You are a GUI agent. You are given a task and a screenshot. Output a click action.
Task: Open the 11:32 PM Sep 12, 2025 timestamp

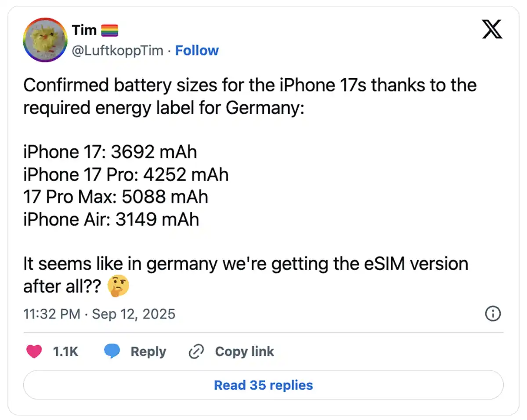click(99, 314)
